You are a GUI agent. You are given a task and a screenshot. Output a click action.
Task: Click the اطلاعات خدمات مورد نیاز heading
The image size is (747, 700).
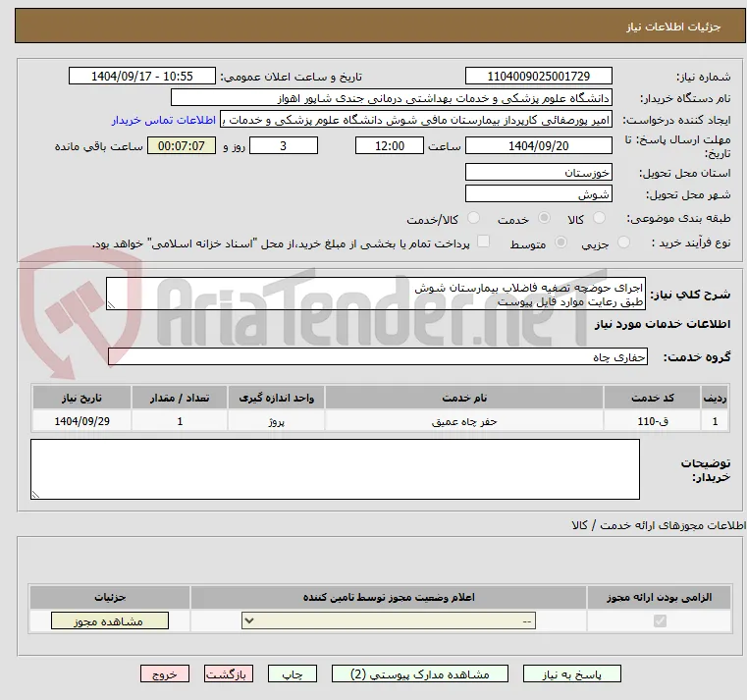tap(663, 324)
